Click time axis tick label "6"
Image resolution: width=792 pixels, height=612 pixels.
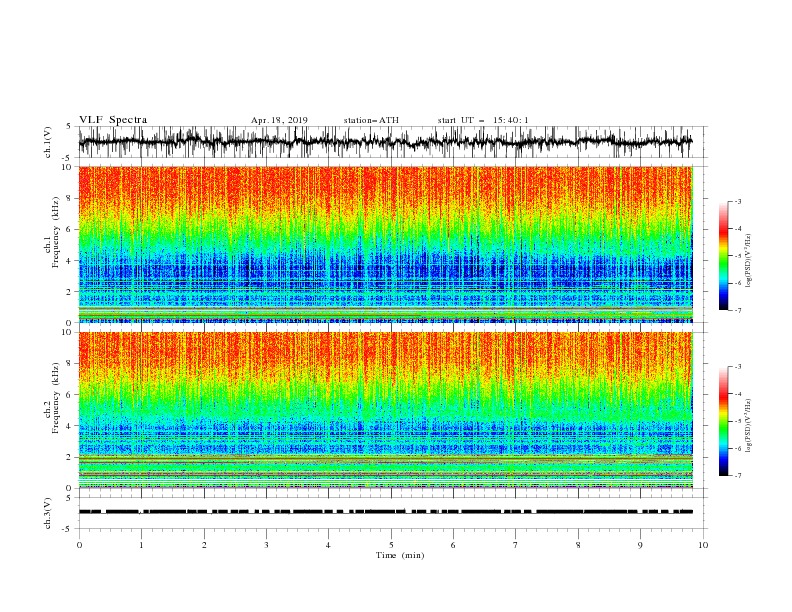click(453, 545)
